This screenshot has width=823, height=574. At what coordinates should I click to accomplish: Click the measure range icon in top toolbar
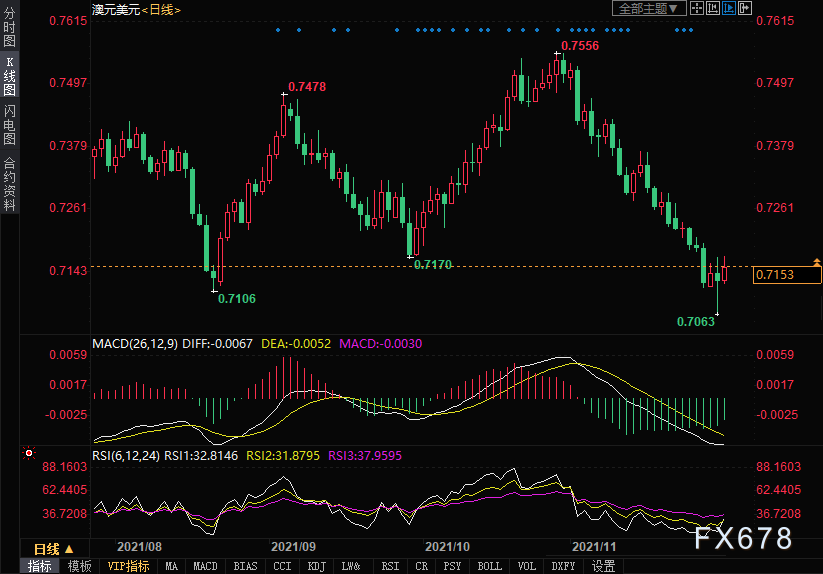[x=714, y=8]
